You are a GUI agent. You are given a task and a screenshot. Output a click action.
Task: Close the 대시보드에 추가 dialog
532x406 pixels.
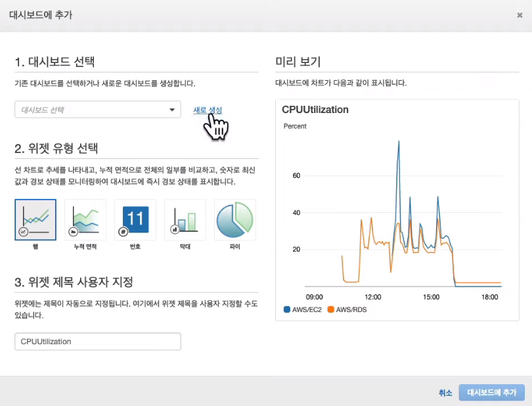pyautogui.click(x=520, y=15)
